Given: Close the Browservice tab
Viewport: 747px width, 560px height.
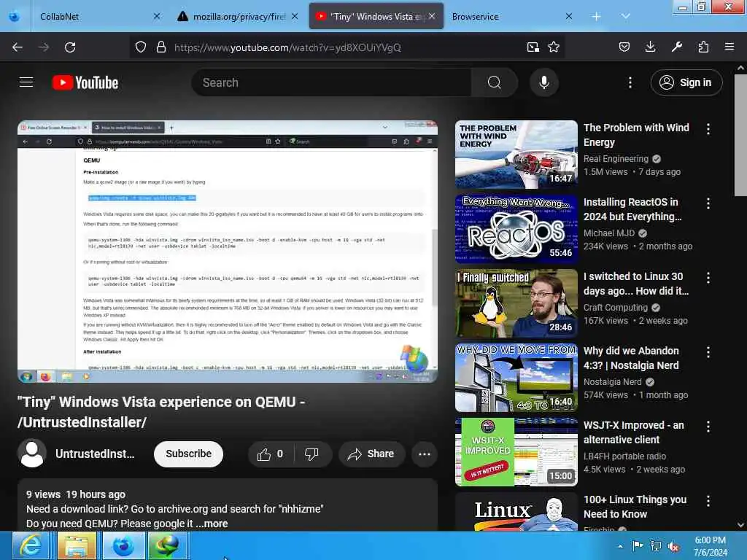Looking at the screenshot, I should [569, 16].
